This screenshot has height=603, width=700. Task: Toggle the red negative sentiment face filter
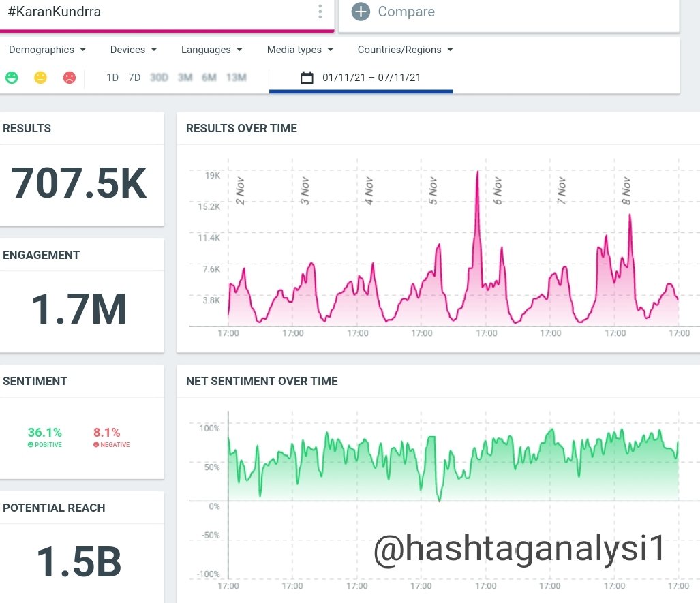coord(70,78)
